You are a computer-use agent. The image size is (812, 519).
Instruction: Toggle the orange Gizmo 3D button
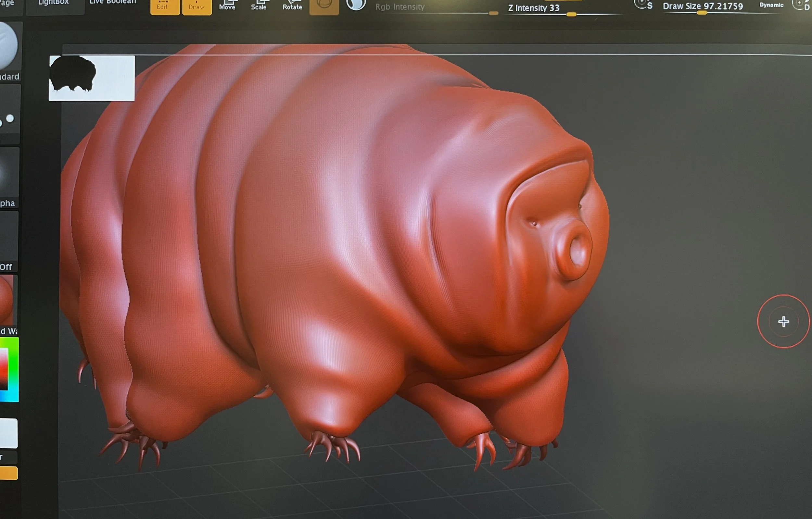324,7
